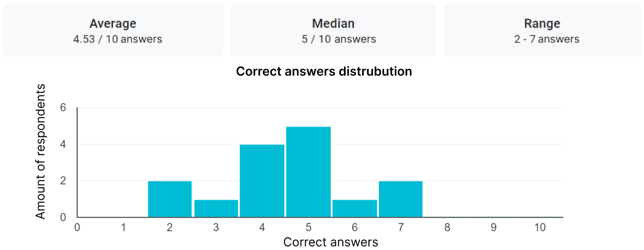Select the tallest bar at 5 correct answers
Viewport: 644px width, 250px height.
tap(309, 172)
